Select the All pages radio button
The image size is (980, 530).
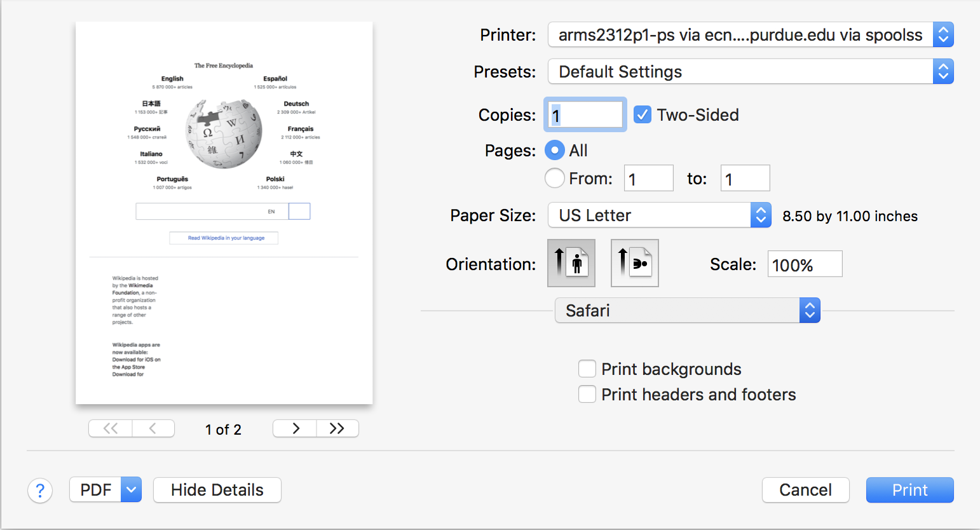(555, 151)
